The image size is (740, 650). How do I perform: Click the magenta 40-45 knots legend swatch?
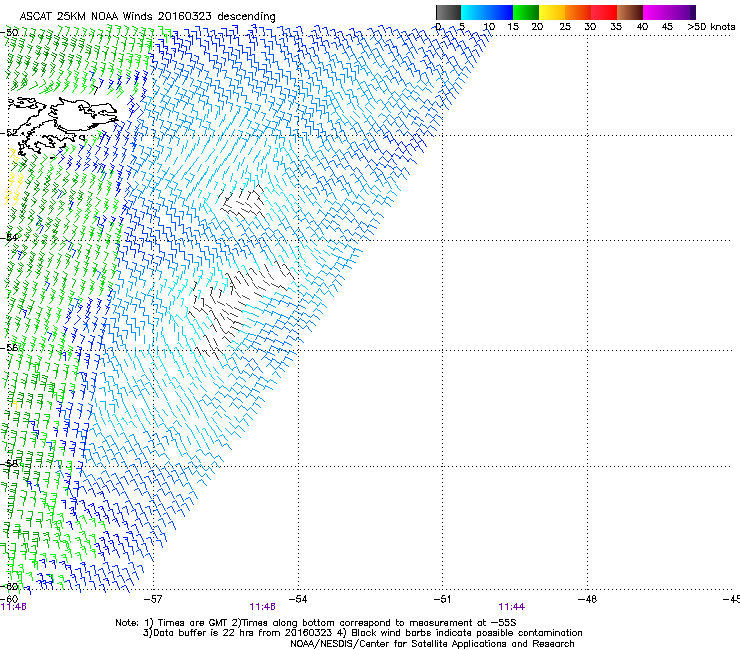656,12
